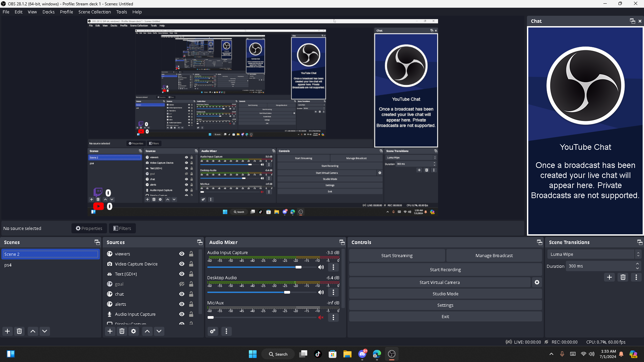This screenshot has width=644, height=362.
Task: Add a scene transition with plus icon
Action: click(609, 277)
